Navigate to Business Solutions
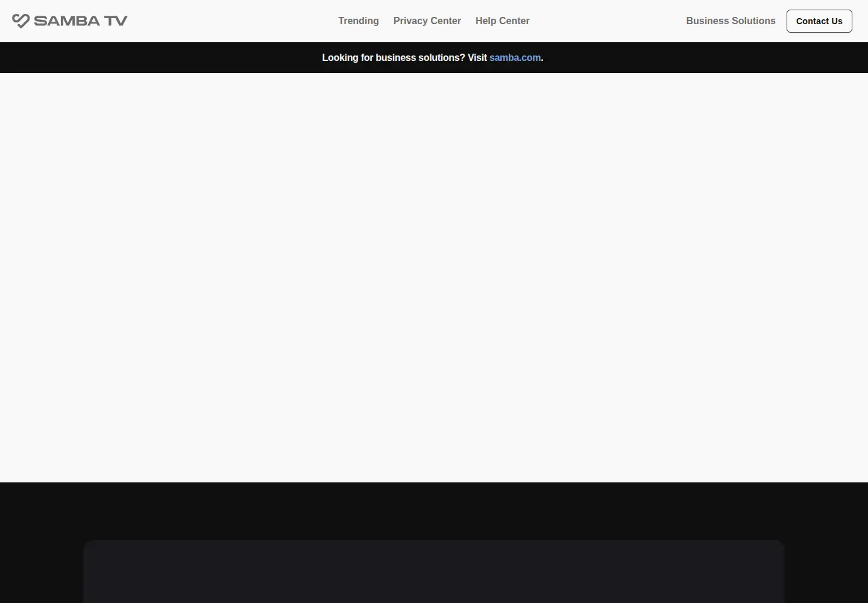This screenshot has width=868, height=603. pyautogui.click(x=731, y=21)
